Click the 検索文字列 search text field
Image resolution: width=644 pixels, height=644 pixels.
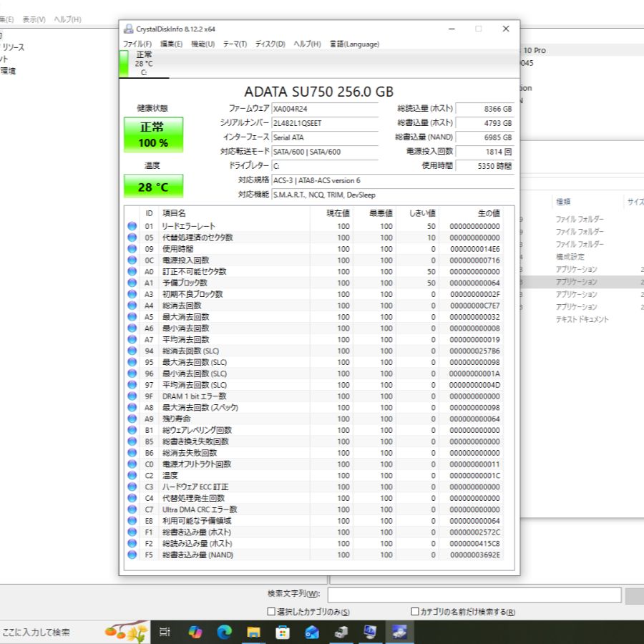(474, 595)
